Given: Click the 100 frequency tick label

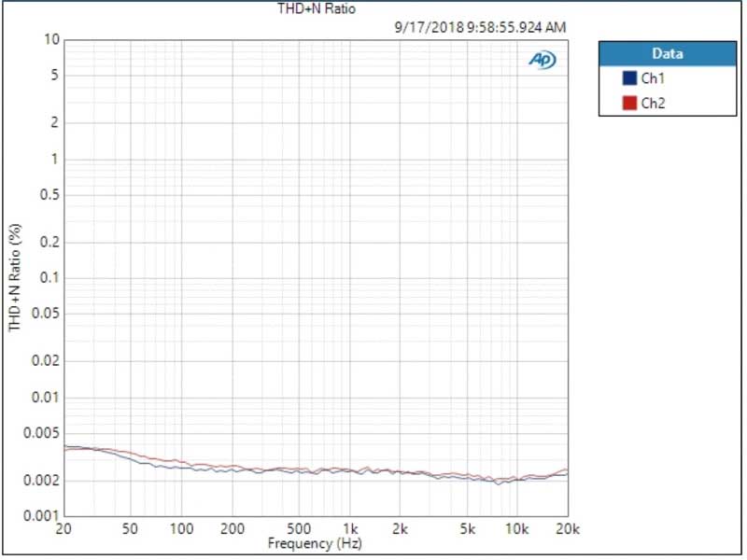Looking at the screenshot, I should (181, 529).
